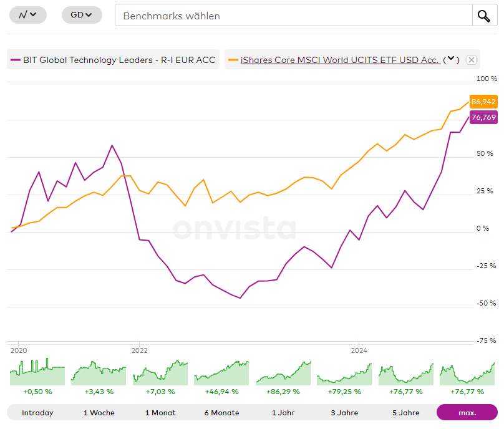This screenshot has height=429, width=504.
Task: Click the +7,03 % performance value
Action: [160, 392]
